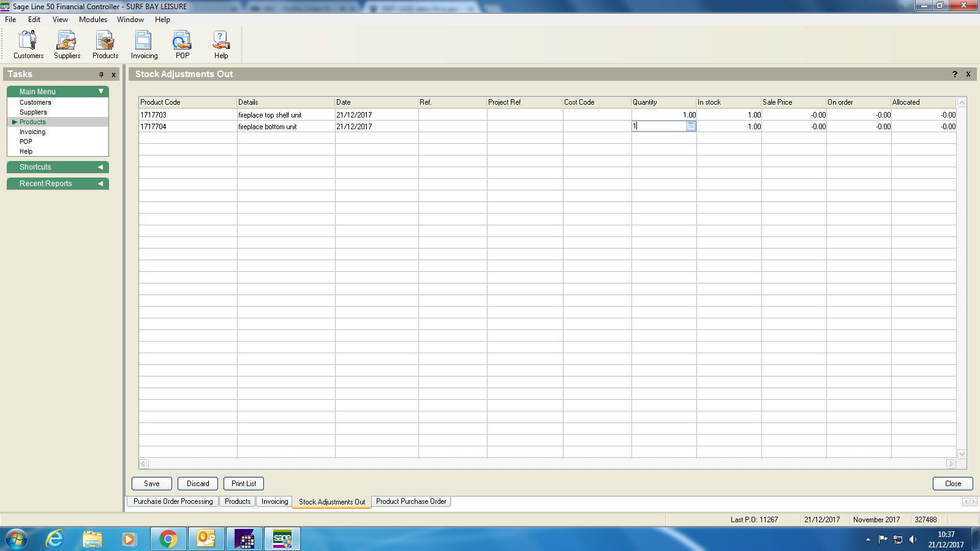Open the Customers module toolbar icon
The height and width of the screenshot is (551, 980).
tap(28, 45)
